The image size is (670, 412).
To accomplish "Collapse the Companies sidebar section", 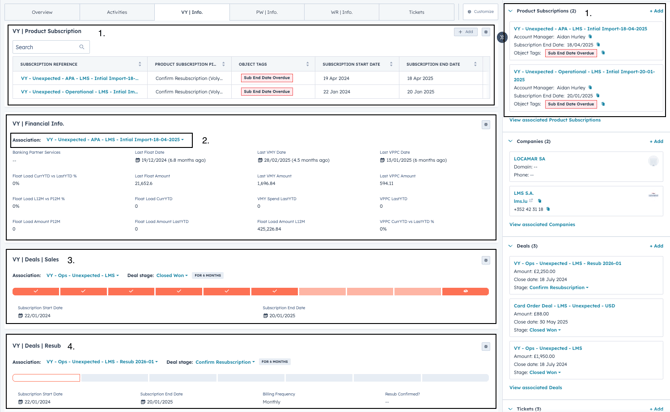I will (x=510, y=141).
